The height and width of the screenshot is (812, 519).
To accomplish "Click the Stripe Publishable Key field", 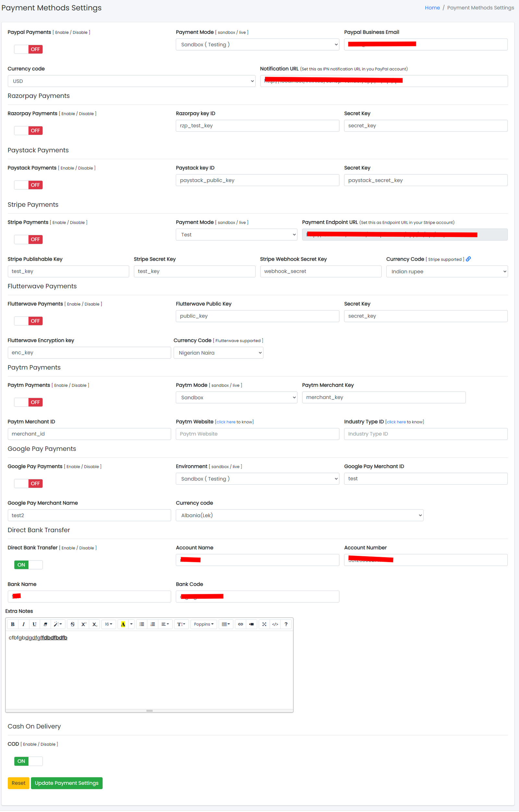I will coord(68,271).
